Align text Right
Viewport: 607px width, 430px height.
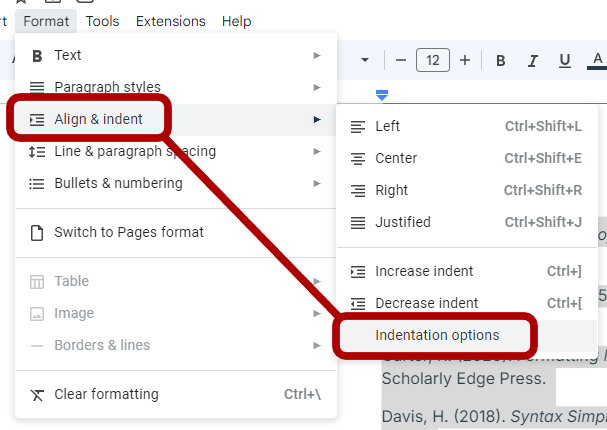[x=467, y=190]
